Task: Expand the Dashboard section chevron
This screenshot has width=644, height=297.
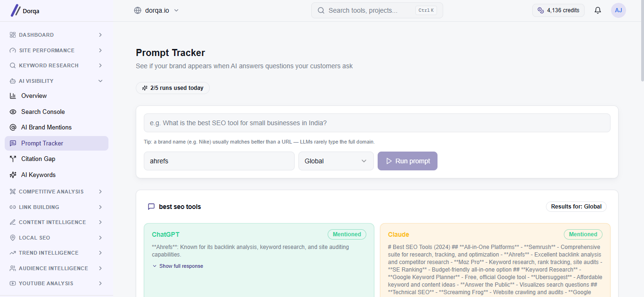Action: click(100, 35)
